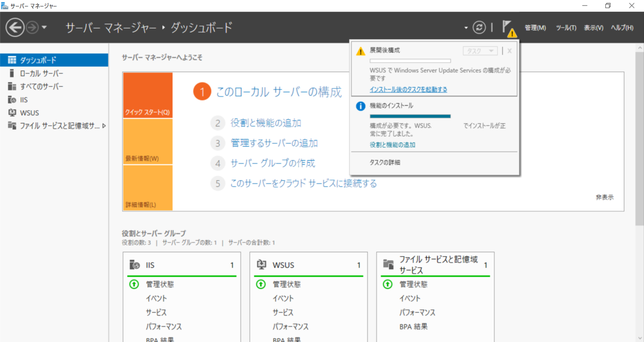Click このサーバーをクラウド サービスに接続する link
Screen dimensions: 644x342
(x=303, y=183)
